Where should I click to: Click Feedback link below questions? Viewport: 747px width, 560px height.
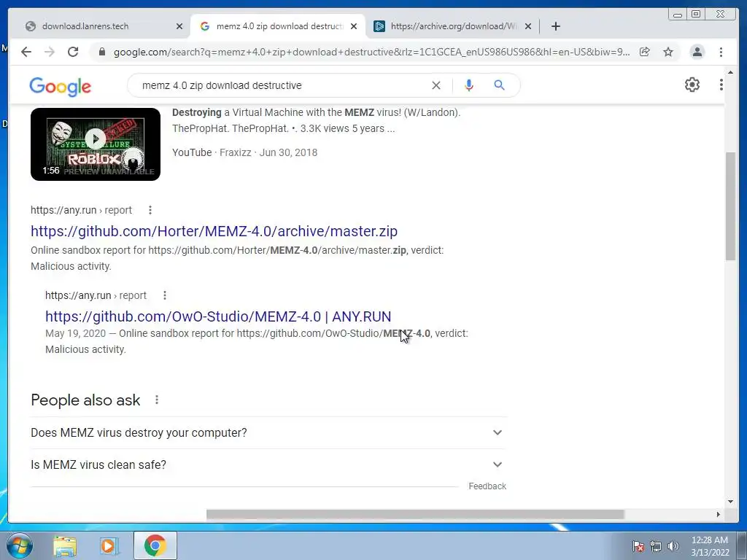[x=487, y=486]
